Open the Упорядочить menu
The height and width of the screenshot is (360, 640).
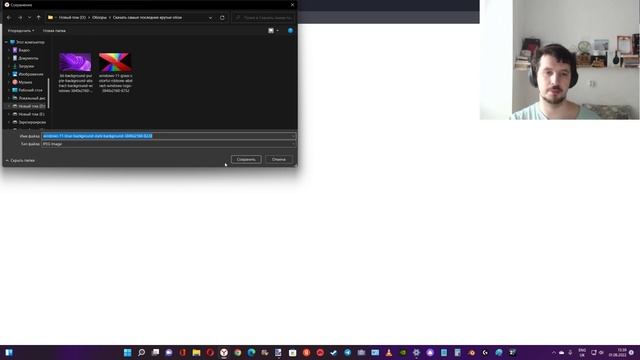click(21, 31)
